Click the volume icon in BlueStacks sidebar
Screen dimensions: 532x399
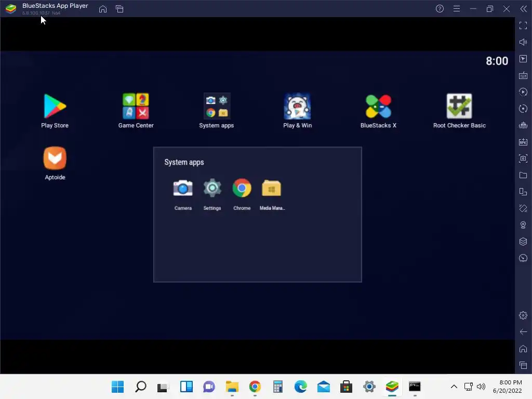click(x=523, y=42)
